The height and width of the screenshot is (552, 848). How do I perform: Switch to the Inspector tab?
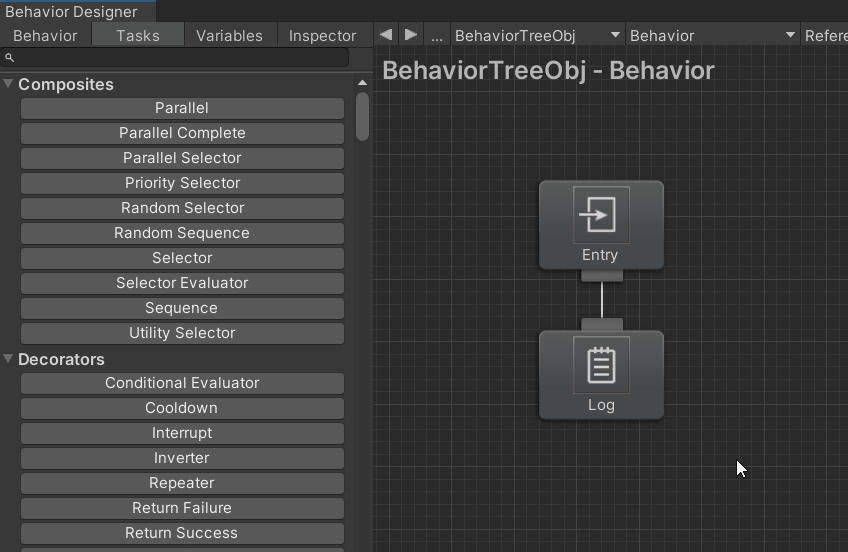click(322, 36)
